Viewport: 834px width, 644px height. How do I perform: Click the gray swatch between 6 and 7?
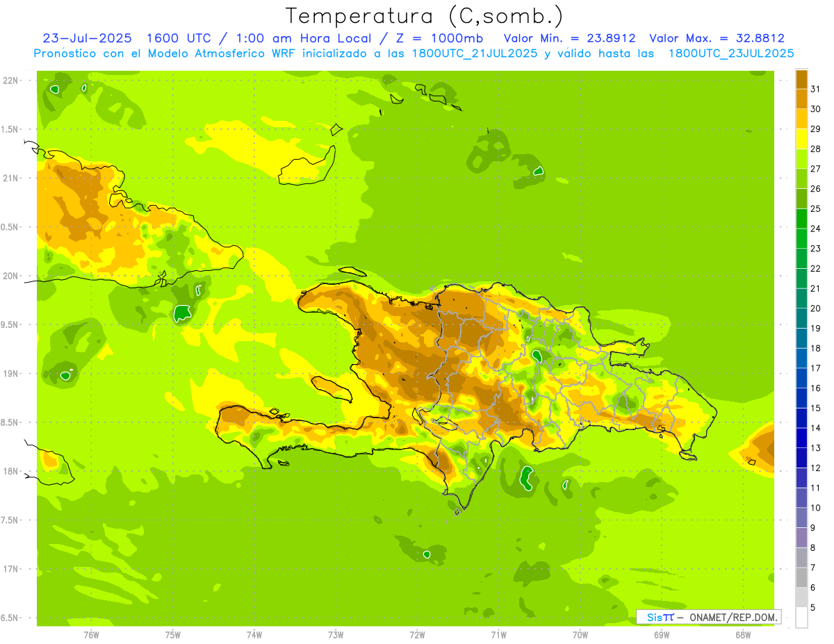(801, 578)
